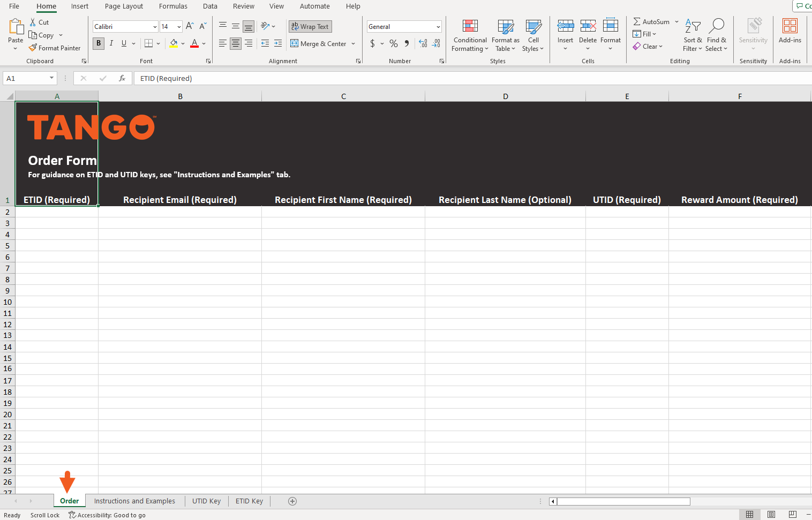The height and width of the screenshot is (520, 812).
Task: Open Accessibility: Good to go status
Action: coord(107,515)
